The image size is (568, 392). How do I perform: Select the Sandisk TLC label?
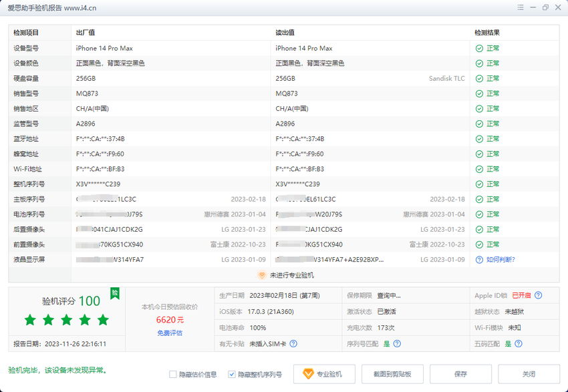tap(446, 79)
